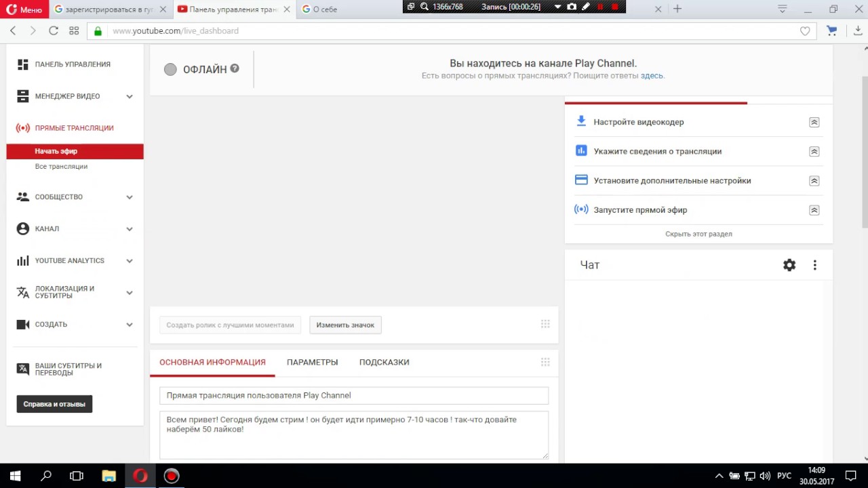Open the Windows Start menu

click(x=15, y=476)
